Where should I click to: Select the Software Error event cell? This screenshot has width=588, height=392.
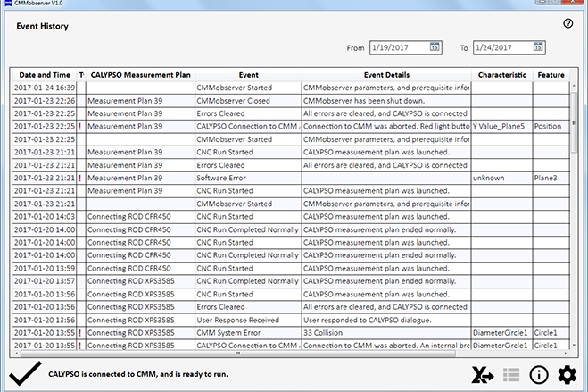248,179
